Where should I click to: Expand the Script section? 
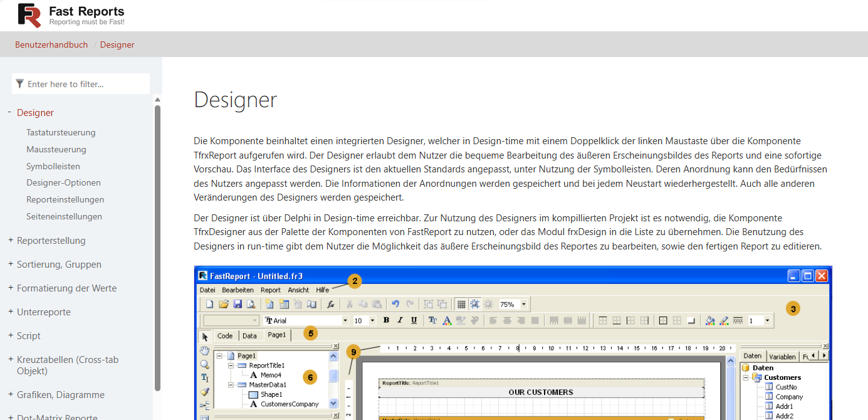click(10, 335)
